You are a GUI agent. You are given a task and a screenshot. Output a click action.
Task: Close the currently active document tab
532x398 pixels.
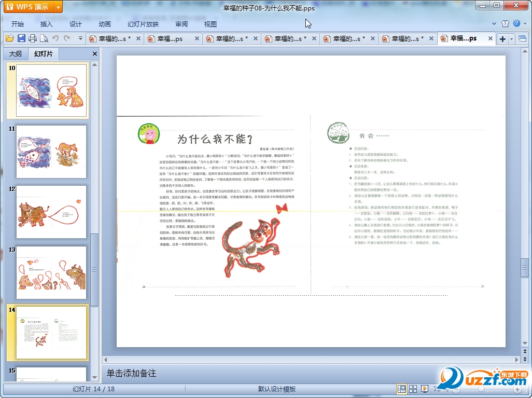(491, 39)
